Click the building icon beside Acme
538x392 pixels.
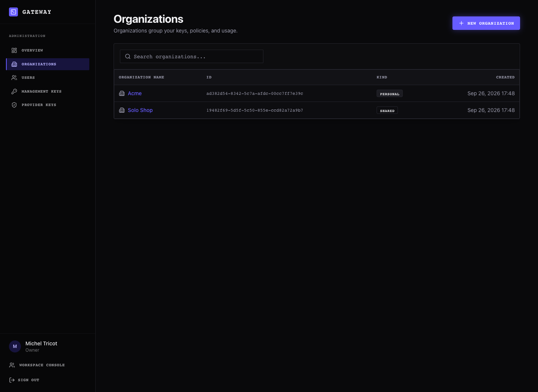(x=122, y=93)
